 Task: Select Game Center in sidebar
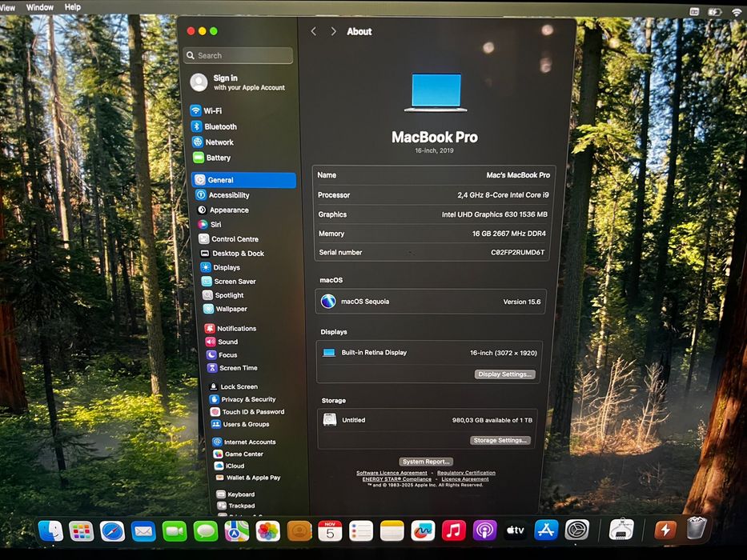pyautogui.click(x=239, y=454)
